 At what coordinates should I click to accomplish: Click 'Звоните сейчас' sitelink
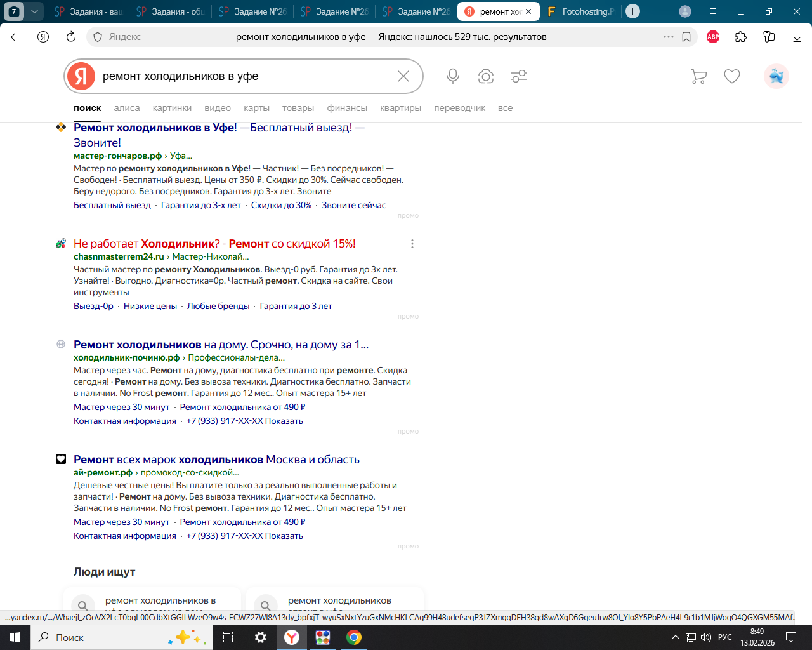point(353,205)
